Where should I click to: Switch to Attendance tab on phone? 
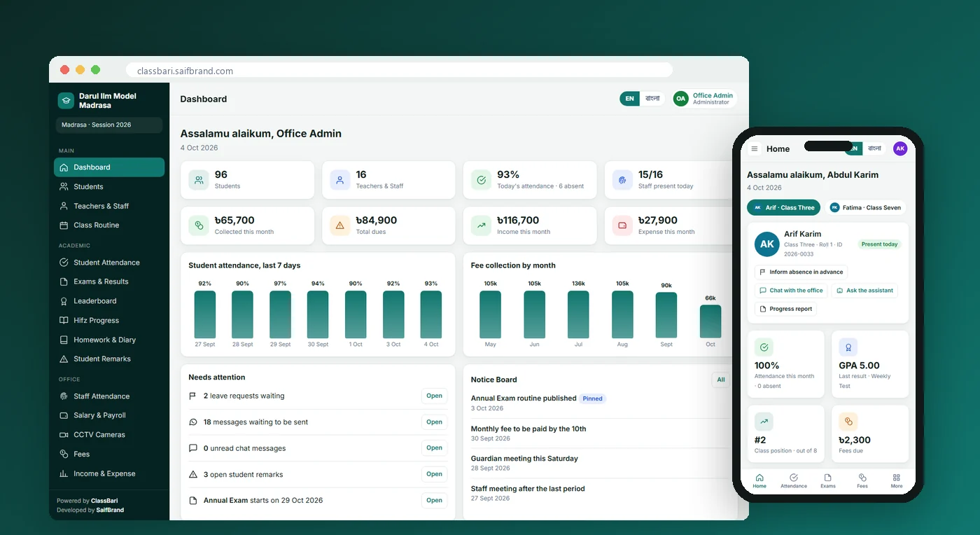[x=794, y=481]
